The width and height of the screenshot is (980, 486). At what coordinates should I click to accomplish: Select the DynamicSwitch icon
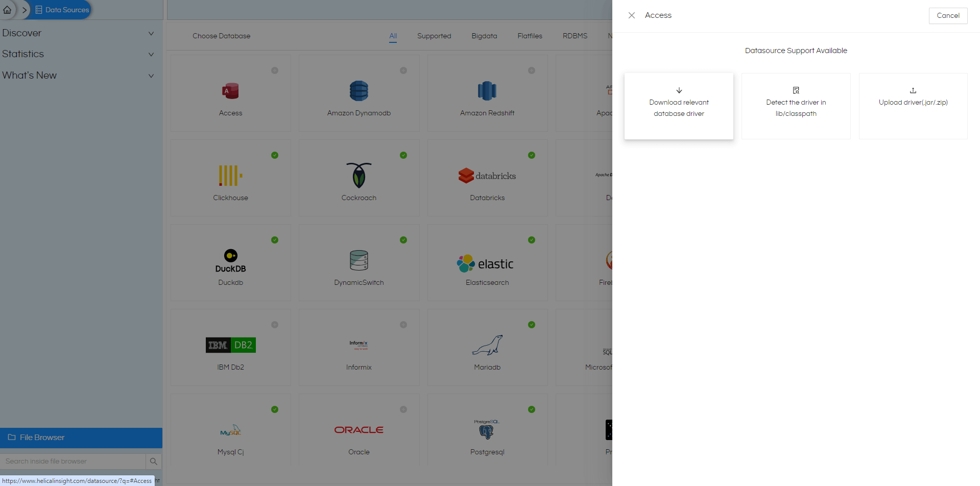(x=359, y=260)
